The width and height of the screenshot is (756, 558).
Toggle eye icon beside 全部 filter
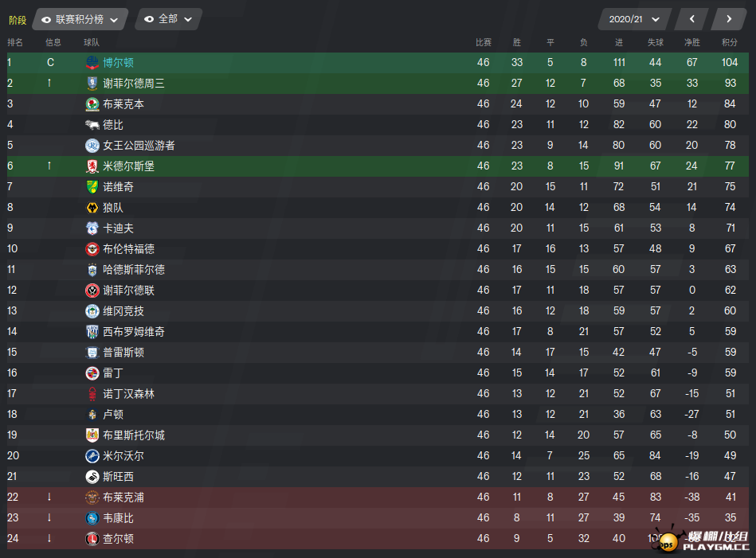[x=149, y=19]
